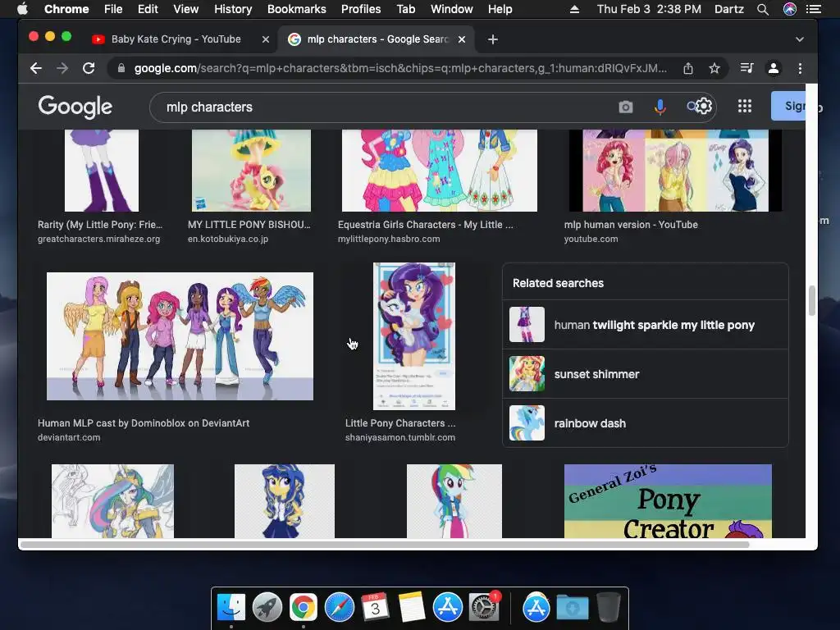The width and height of the screenshot is (840, 630).
Task: Switch to Baby Kate Crying YouTube tab
Action: pyautogui.click(x=176, y=39)
